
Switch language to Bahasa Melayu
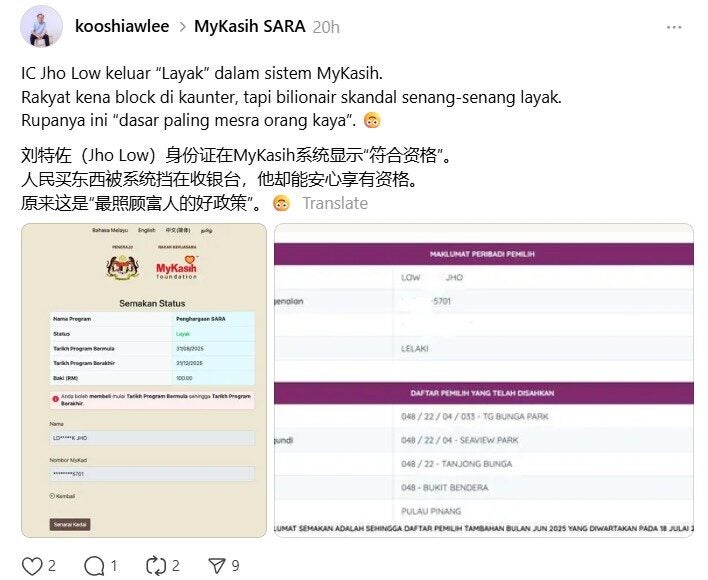click(110, 230)
